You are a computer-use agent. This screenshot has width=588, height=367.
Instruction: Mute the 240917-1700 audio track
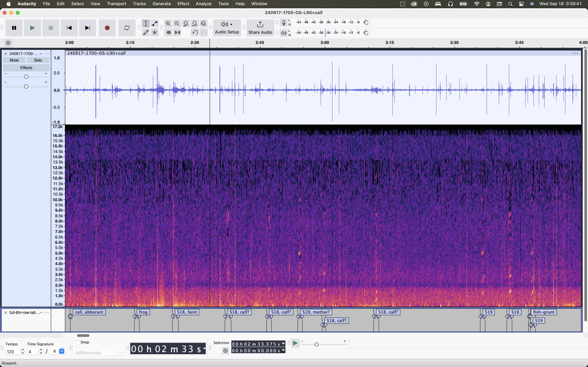[x=14, y=60]
